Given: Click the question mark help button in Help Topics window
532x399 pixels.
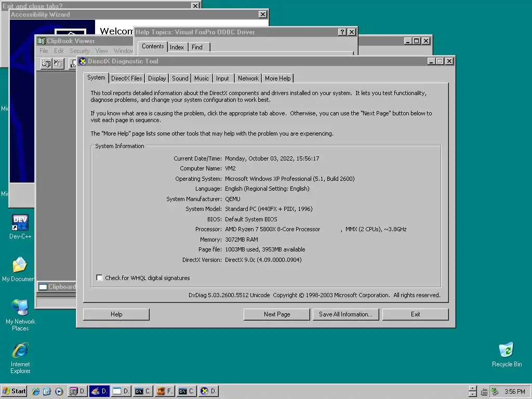Looking at the screenshot, I should point(342,32).
